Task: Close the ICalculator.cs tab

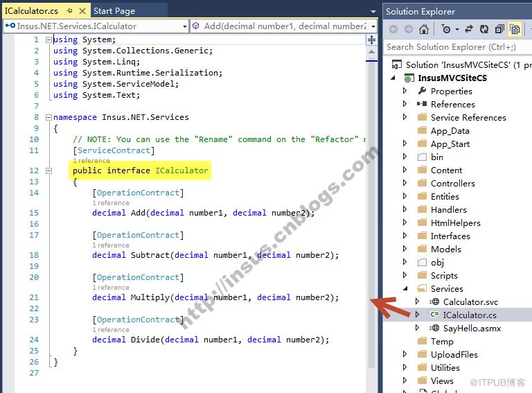Action: pos(82,11)
